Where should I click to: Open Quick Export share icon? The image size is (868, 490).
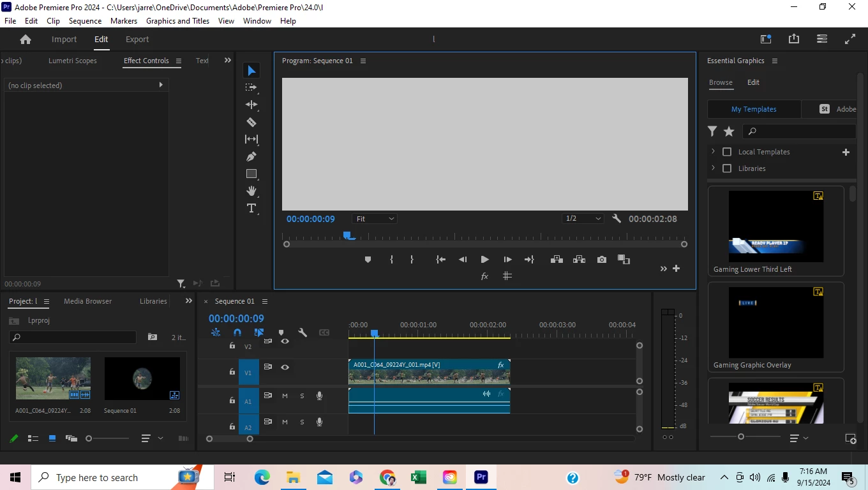click(x=794, y=39)
